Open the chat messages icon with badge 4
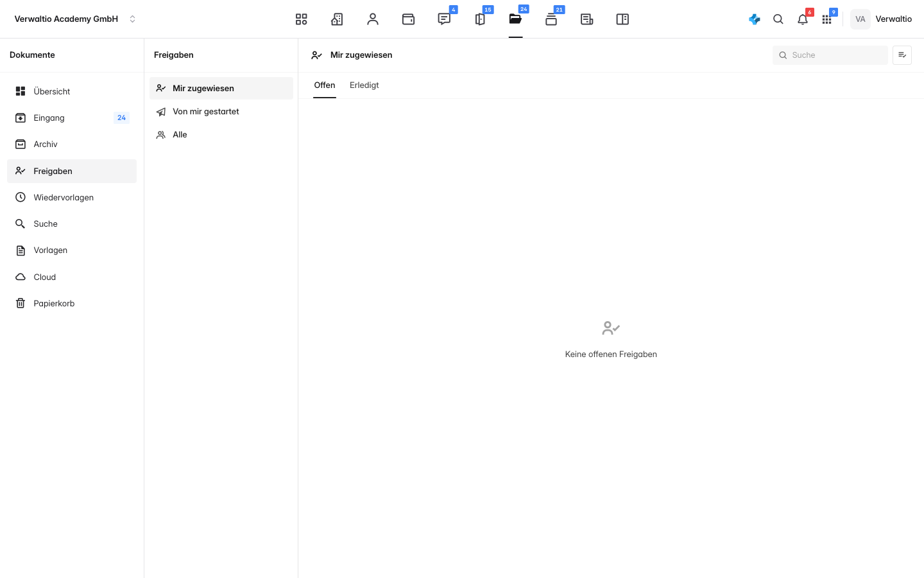 click(x=444, y=19)
